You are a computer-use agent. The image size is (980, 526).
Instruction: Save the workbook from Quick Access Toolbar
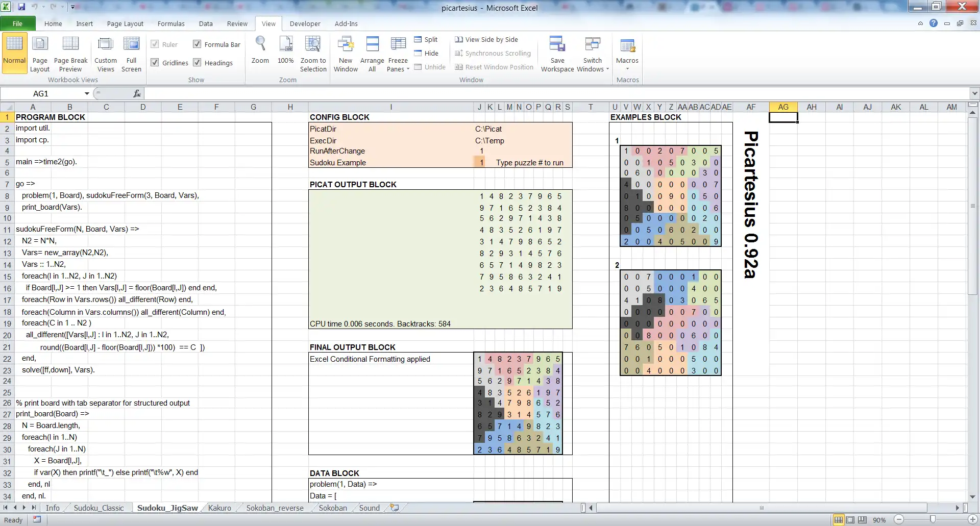tap(21, 7)
